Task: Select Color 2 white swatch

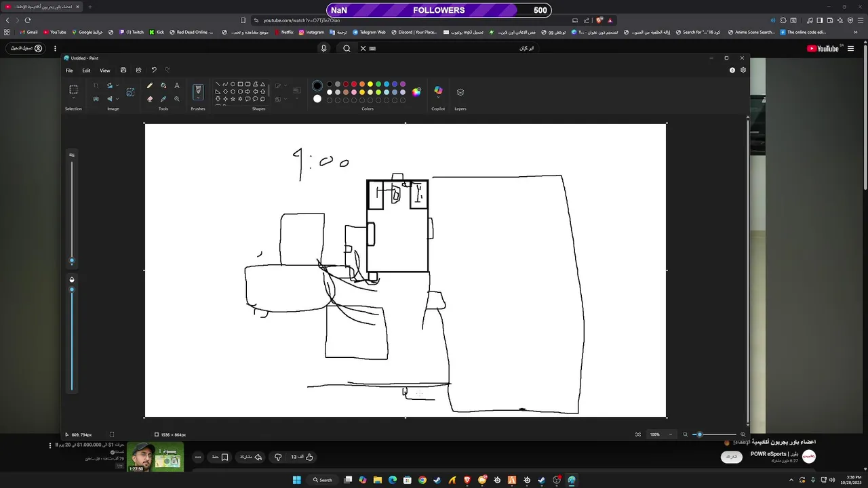Action: 317,99
